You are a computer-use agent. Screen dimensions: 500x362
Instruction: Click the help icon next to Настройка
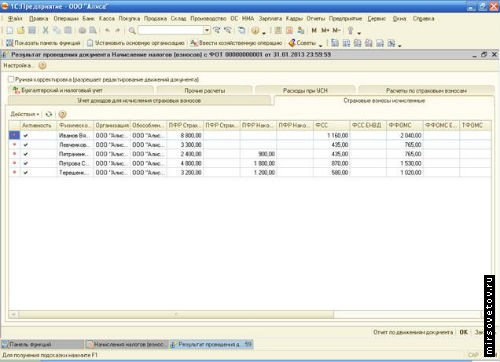(42, 66)
